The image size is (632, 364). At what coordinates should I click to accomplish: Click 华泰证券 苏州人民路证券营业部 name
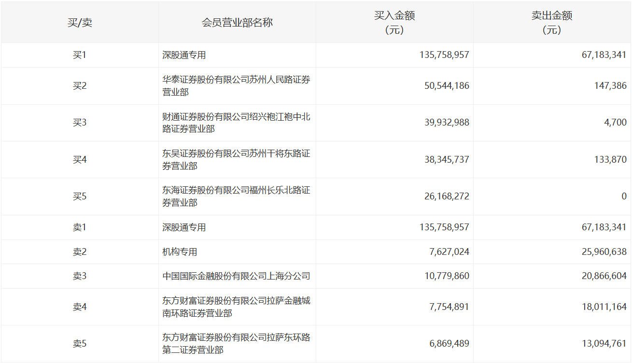[236, 86]
